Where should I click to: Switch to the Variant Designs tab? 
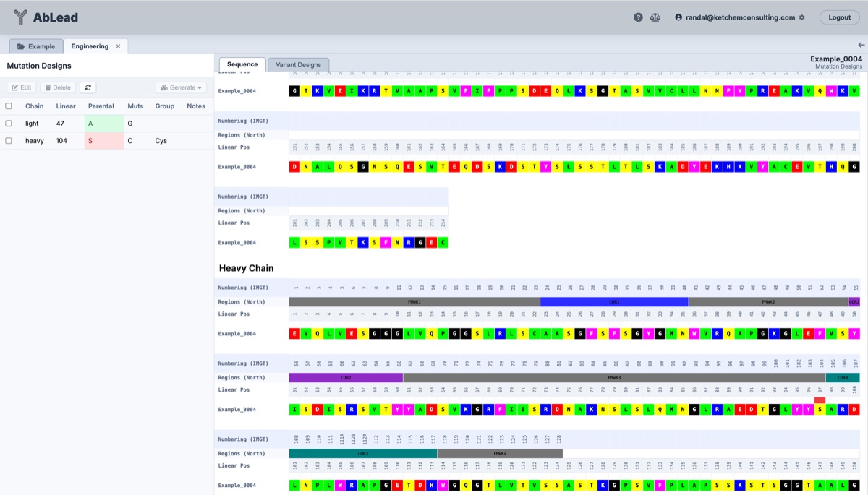pyautogui.click(x=299, y=64)
